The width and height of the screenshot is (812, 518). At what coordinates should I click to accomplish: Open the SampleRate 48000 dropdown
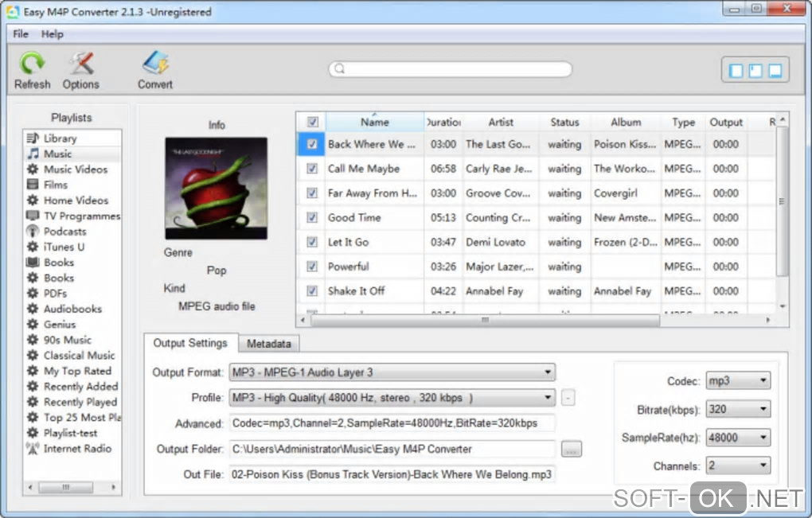tap(738, 438)
